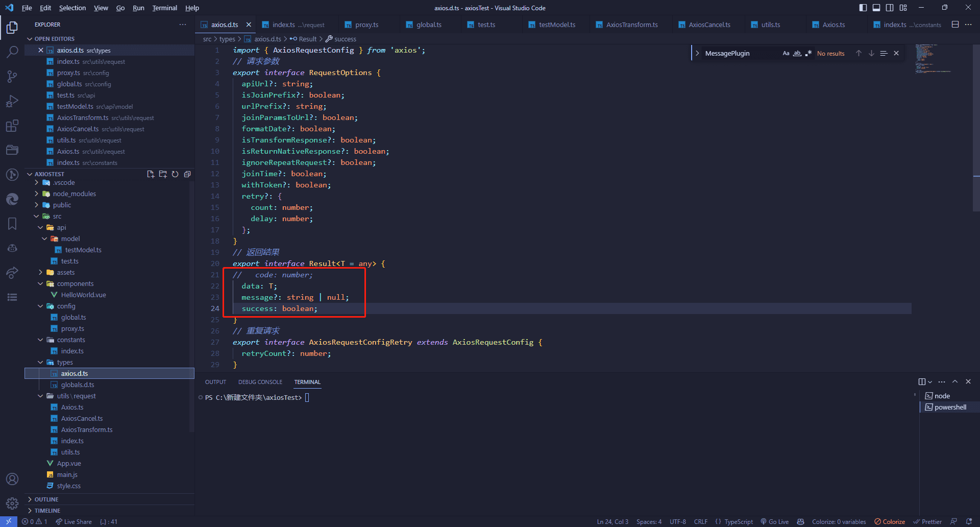Image resolution: width=980 pixels, height=527 pixels.
Task: Open terminal split dropdown arrow
Action: [x=930, y=382]
